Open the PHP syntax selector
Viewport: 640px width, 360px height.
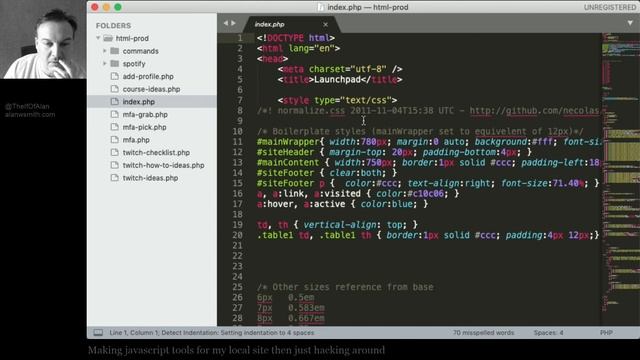[x=606, y=333]
